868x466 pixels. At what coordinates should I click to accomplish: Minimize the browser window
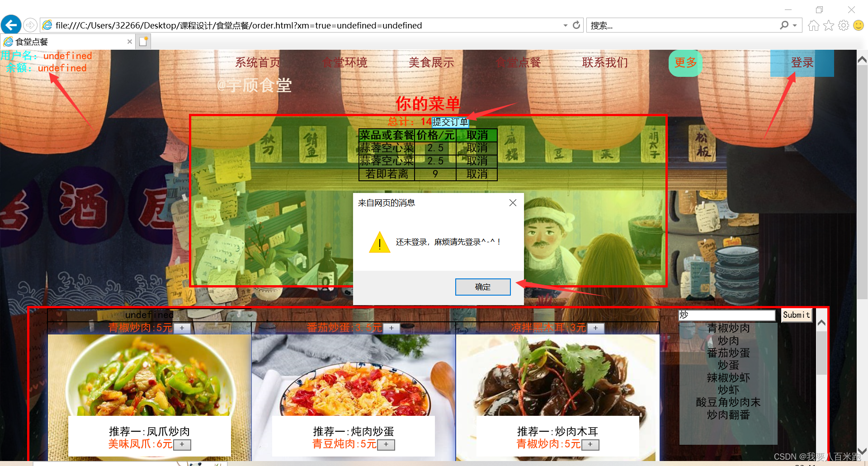pos(788,9)
